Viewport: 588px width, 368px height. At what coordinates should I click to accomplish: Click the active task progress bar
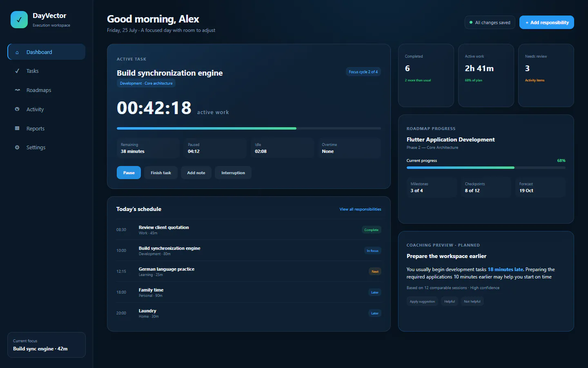(x=249, y=128)
